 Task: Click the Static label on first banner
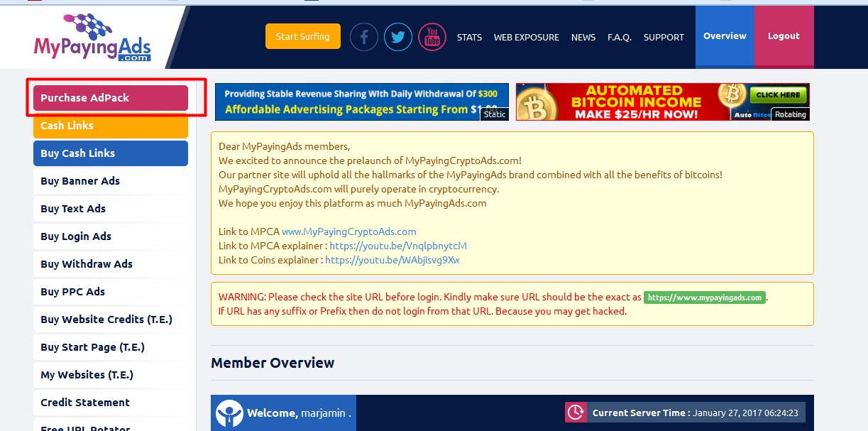[495, 114]
